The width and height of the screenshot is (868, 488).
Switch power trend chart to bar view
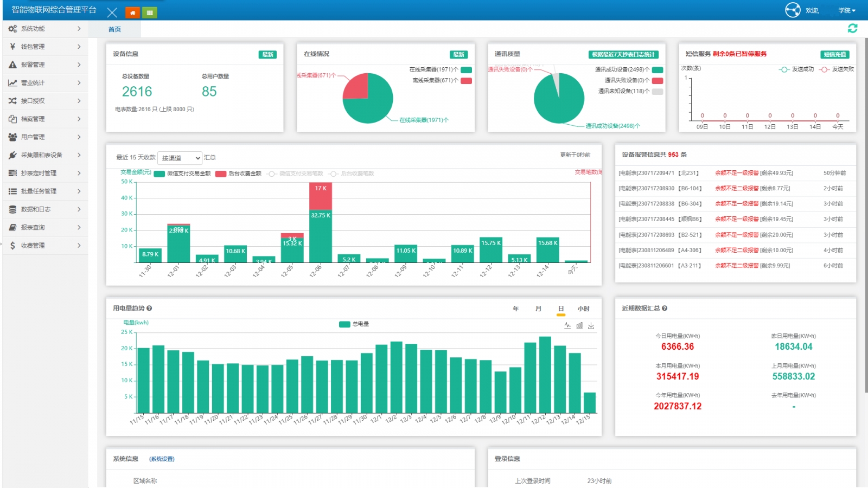point(579,325)
